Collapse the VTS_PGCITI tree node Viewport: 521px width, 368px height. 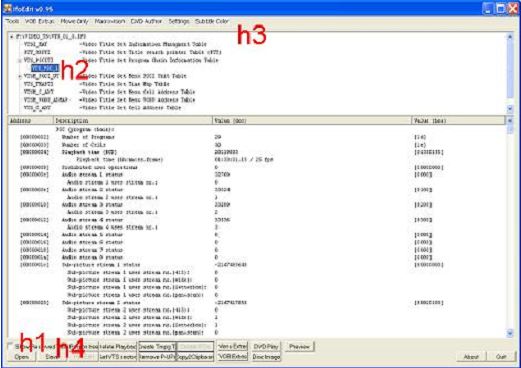pos(20,60)
